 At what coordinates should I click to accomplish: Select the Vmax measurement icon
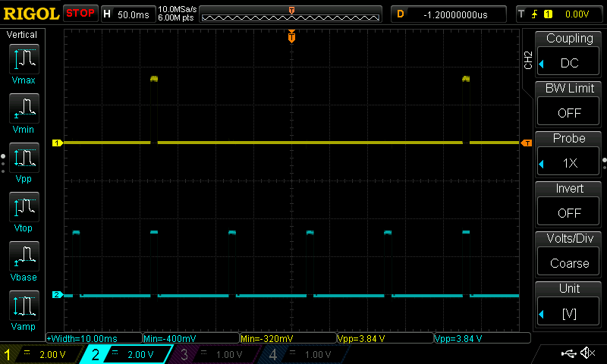coord(24,59)
